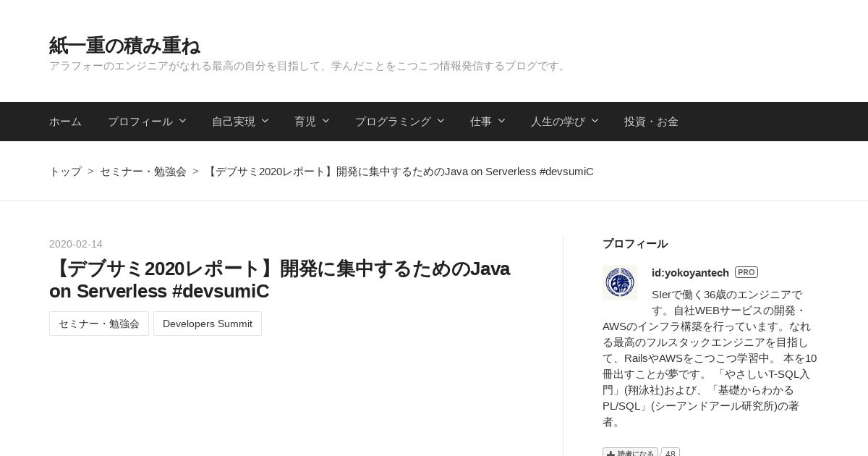Click the 読者になる subscribe button
The image size is (868, 456).
coord(630,452)
